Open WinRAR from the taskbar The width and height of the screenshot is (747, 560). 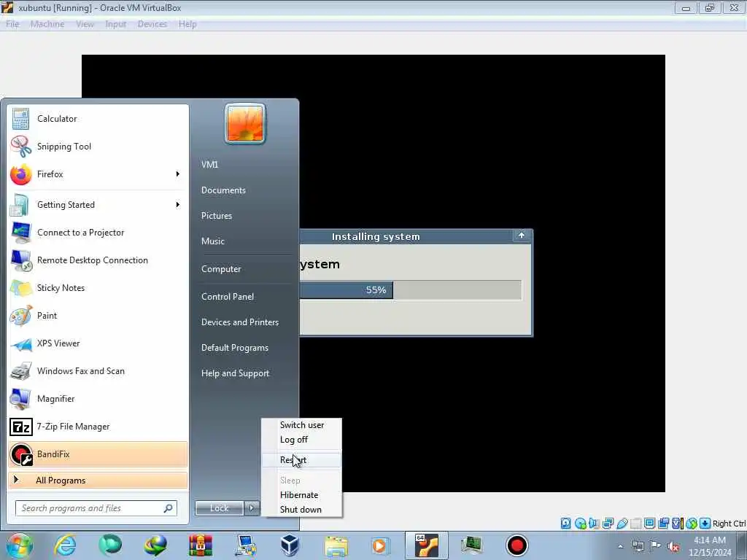201,545
